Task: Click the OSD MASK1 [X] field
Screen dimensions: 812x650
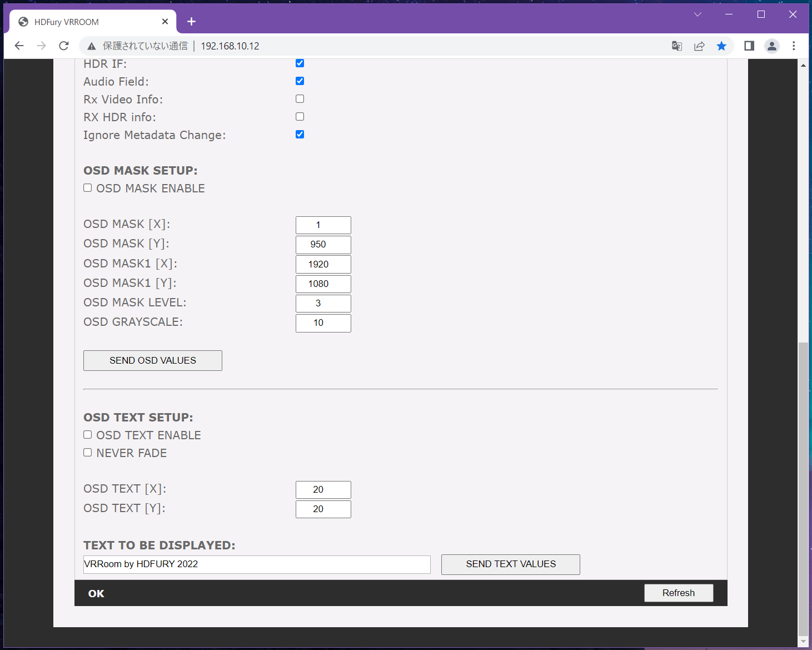Action: 323,264
